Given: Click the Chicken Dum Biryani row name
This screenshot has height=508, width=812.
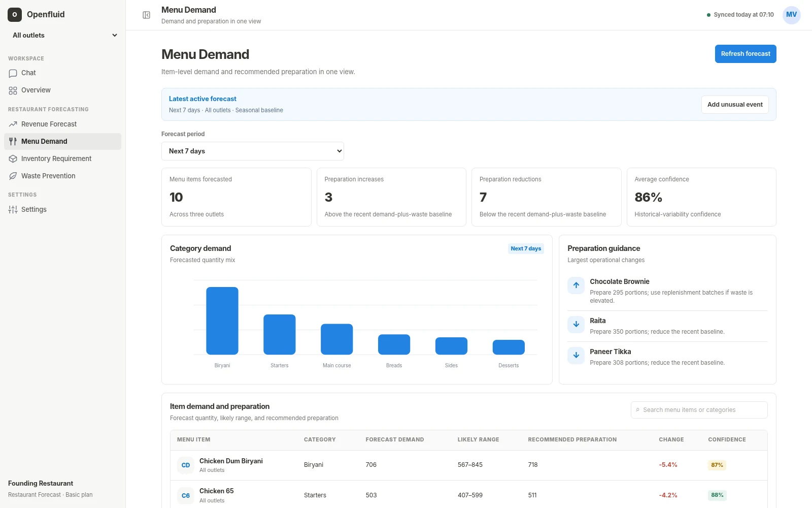Looking at the screenshot, I should click(231, 461).
